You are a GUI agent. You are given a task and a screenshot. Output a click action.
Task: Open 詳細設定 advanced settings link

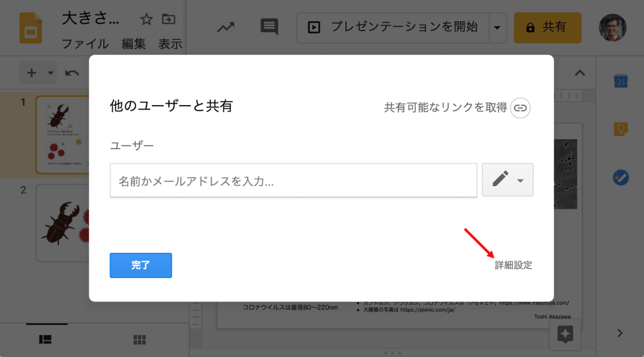(x=514, y=265)
